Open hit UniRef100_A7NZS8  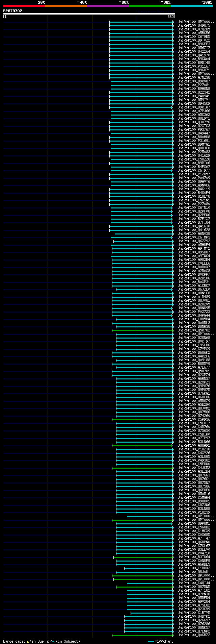pyautogui.click(x=194, y=77)
